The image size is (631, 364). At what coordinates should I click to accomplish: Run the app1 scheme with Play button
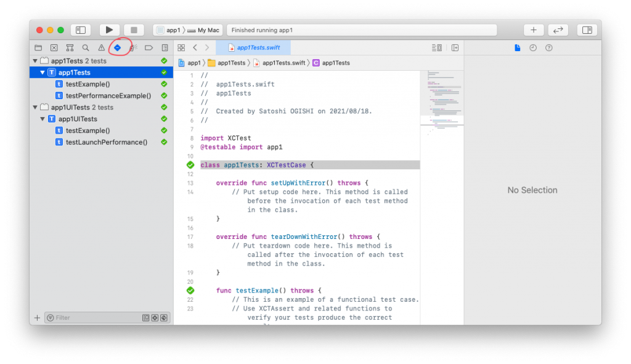tap(109, 30)
